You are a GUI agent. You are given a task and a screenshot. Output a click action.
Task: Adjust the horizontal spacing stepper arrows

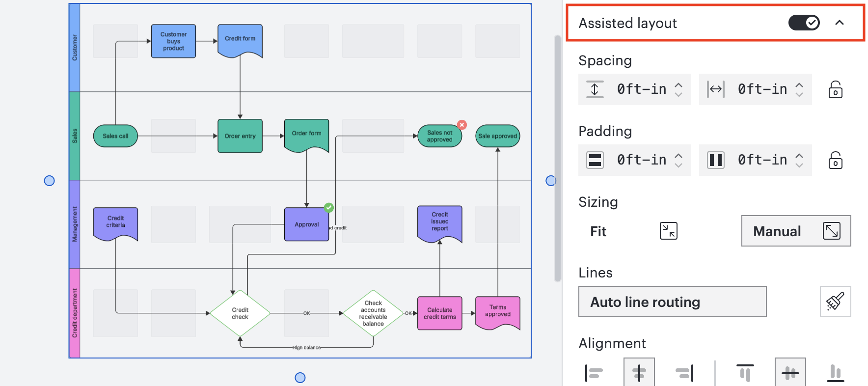[x=799, y=89]
